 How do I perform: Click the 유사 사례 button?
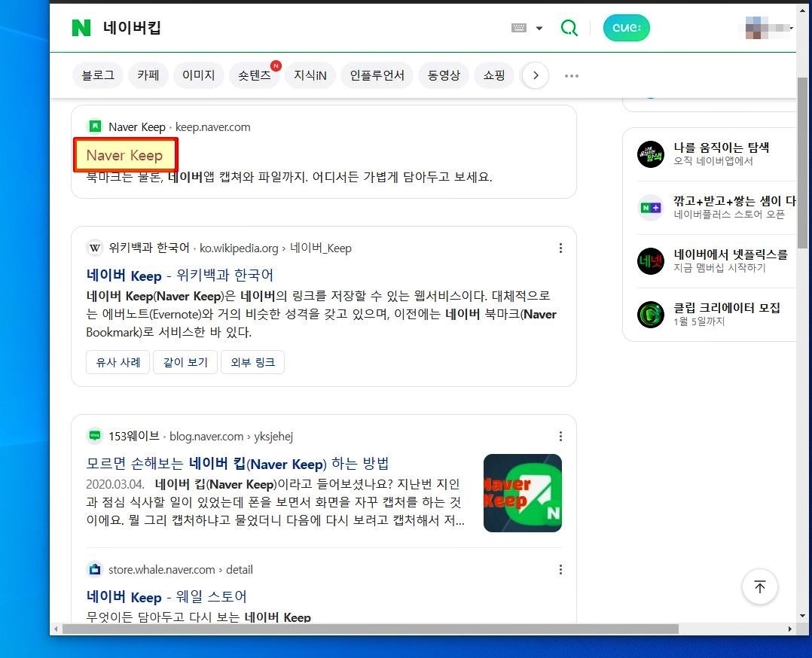[x=118, y=362]
